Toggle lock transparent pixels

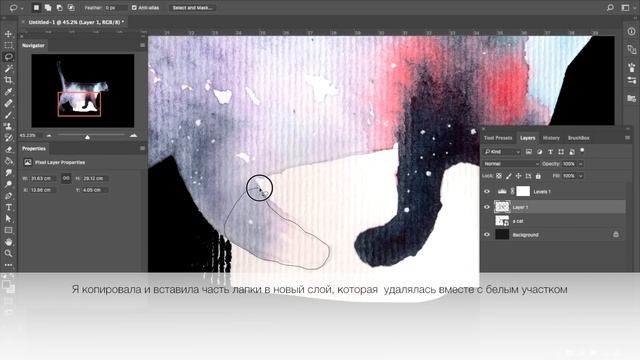[x=499, y=176]
